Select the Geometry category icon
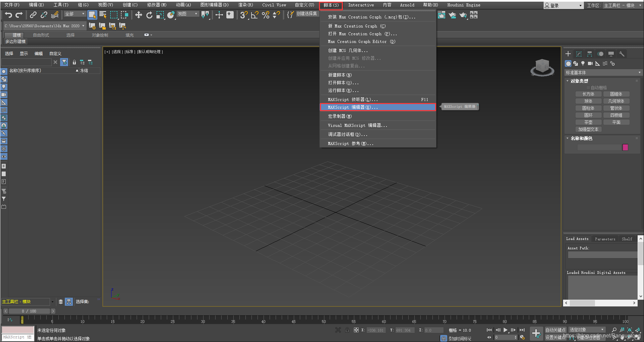Screen dimensions: 644x342 tap(568, 63)
